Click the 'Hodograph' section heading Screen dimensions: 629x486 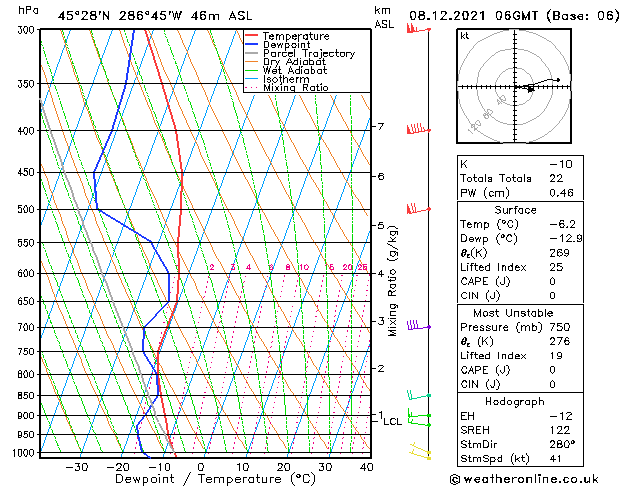tap(515, 401)
